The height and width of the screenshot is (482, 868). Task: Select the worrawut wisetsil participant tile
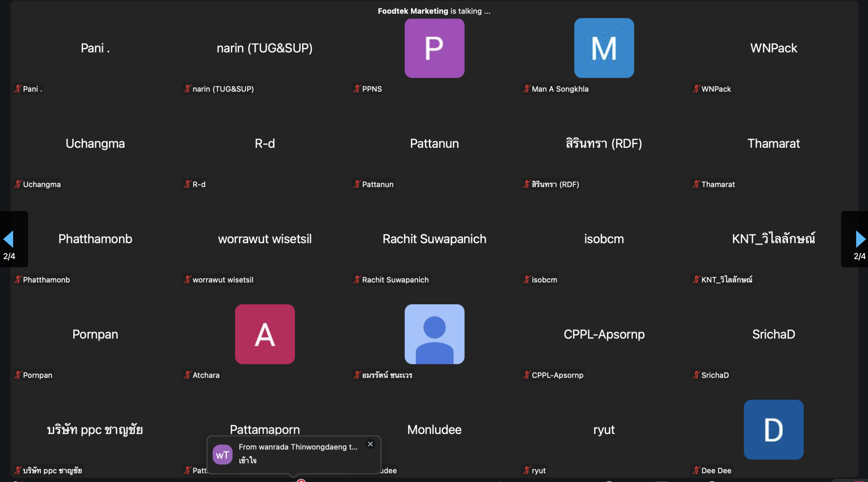coord(264,239)
